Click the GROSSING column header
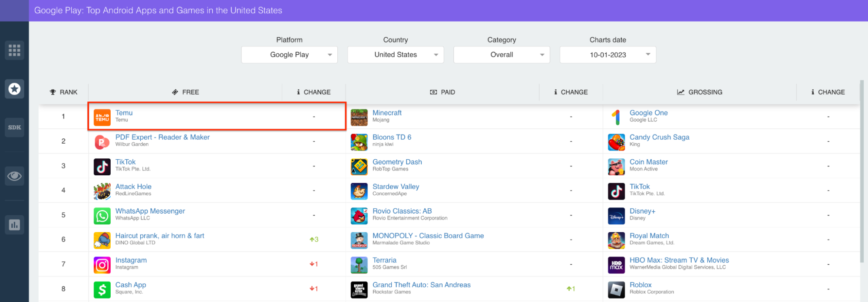Screen dimensions: 868x302 [x=700, y=92]
